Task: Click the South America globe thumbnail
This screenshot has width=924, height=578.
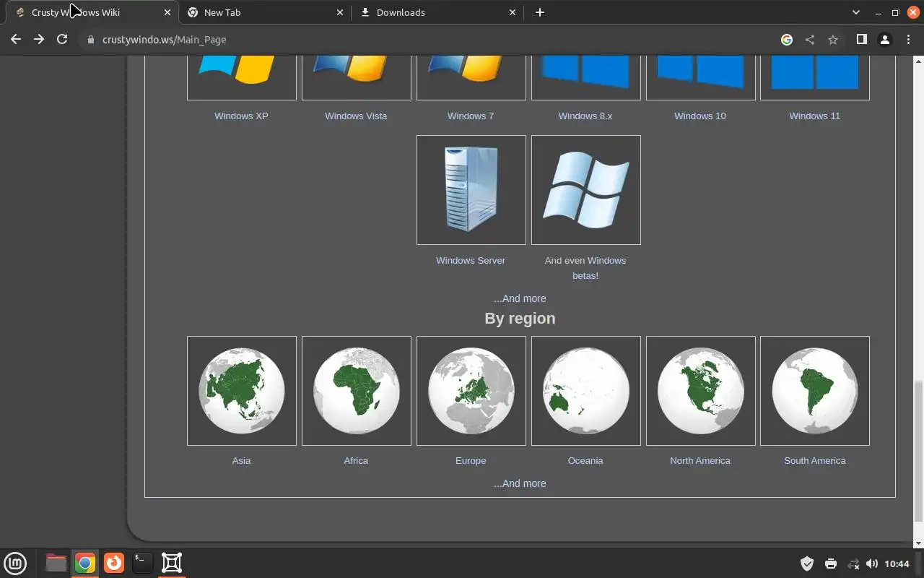Action: coord(815,391)
